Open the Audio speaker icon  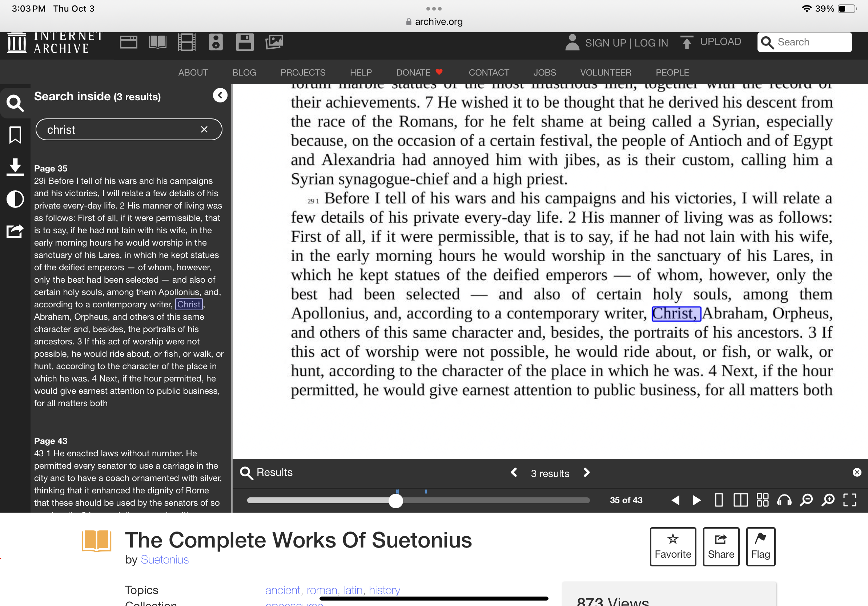tap(216, 42)
